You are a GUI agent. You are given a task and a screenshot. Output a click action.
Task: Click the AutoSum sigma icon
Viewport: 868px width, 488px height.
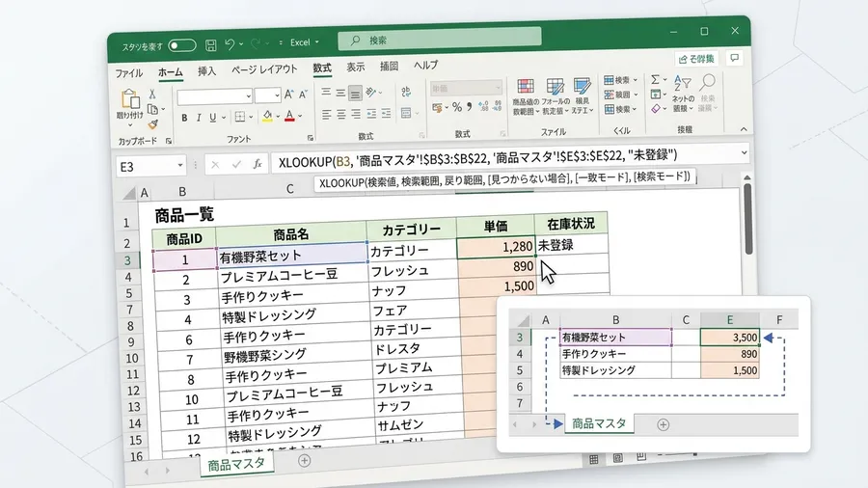[656, 80]
